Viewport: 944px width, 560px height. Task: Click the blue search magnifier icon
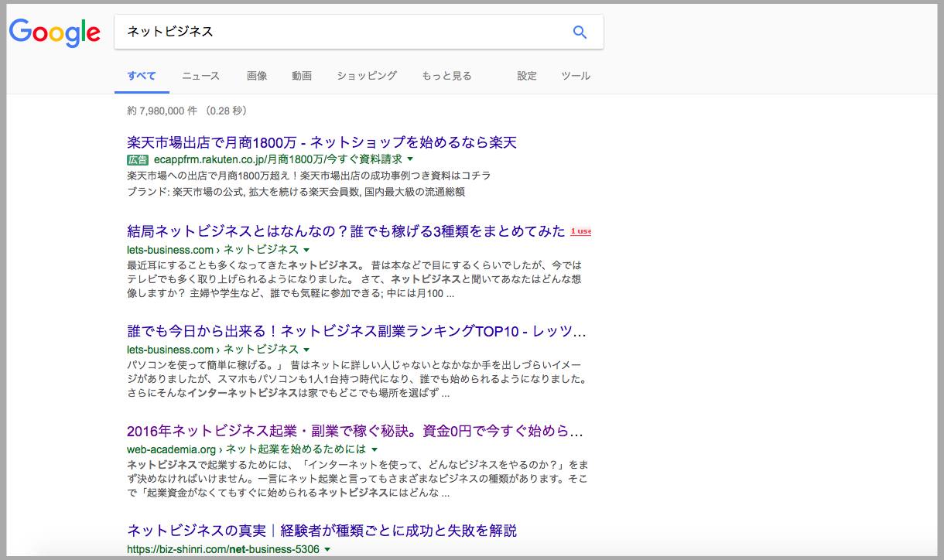(x=580, y=32)
